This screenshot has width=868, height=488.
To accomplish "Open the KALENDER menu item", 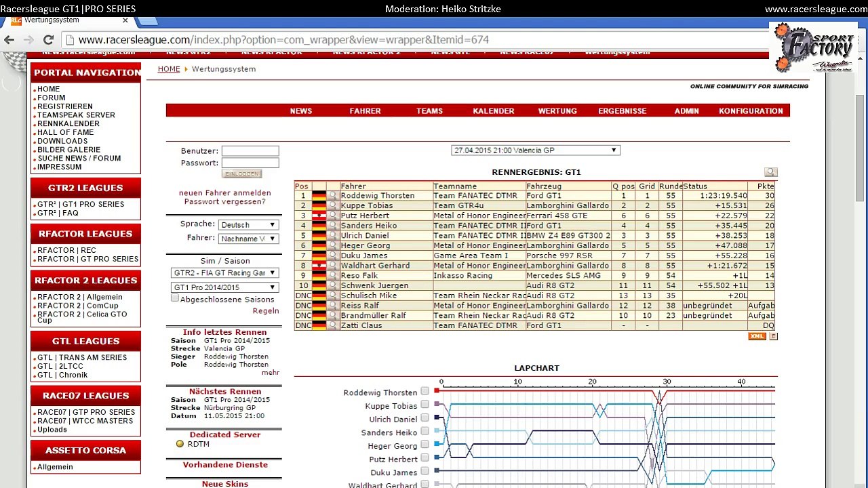I will (494, 111).
